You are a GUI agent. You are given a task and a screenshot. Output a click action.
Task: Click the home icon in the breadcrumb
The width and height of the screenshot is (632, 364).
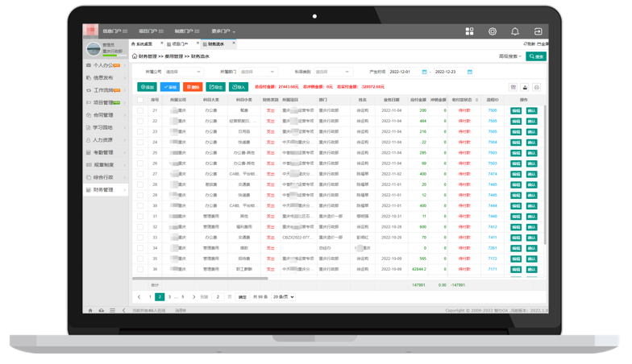tap(135, 56)
